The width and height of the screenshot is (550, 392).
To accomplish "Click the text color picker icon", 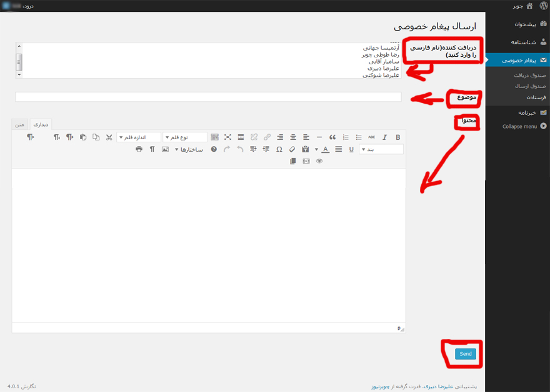I will pyautogui.click(x=326, y=150).
